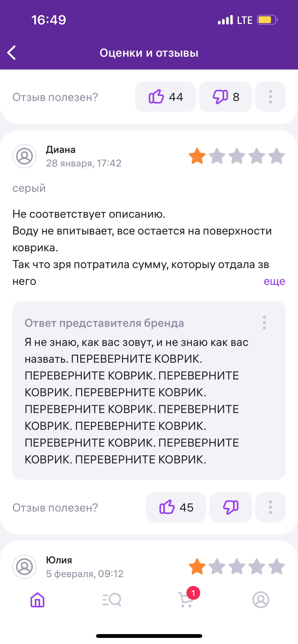This screenshot has height=644, width=298.
Task: Tap Диана's reviewer name
Action: pyautogui.click(x=61, y=150)
